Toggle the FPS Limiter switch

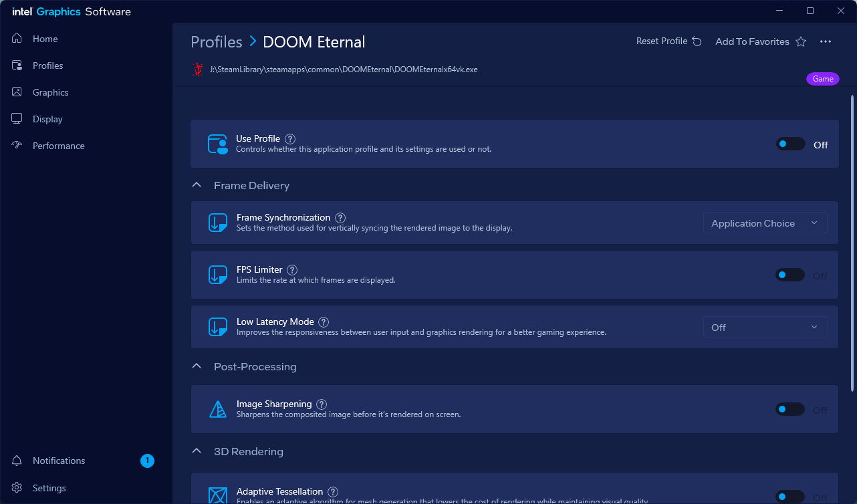pos(790,275)
